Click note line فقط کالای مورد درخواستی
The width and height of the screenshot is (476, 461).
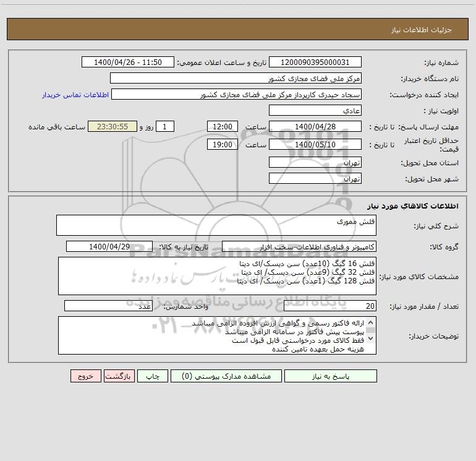(x=298, y=340)
